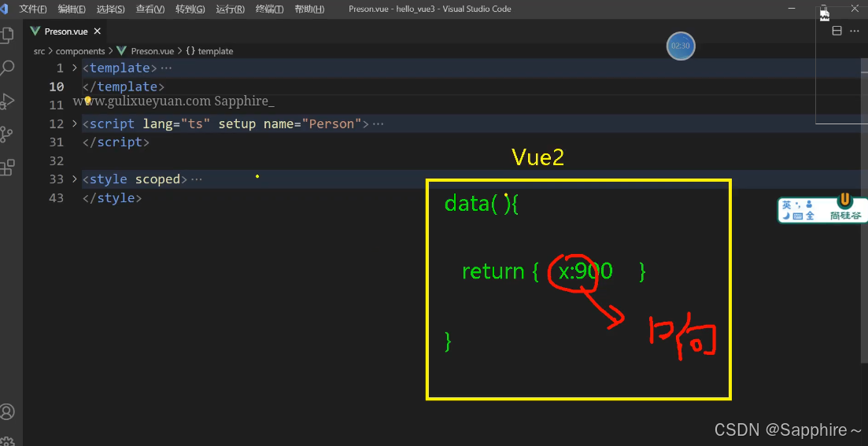Screen dimensions: 868x446
Task: Open the 终端(T) menu
Action: pos(270,9)
